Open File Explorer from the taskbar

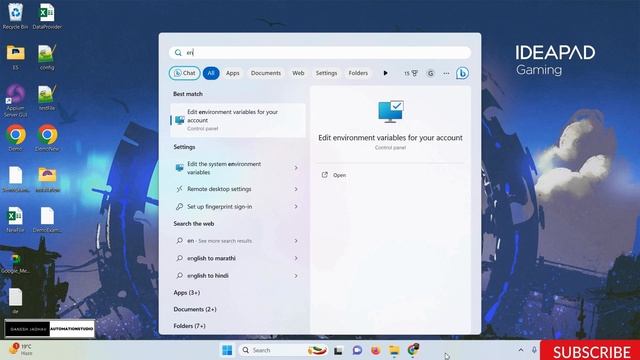[394, 350]
